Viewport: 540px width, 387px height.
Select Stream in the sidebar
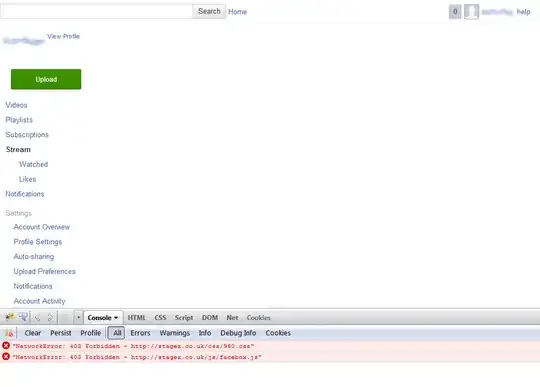(18, 149)
